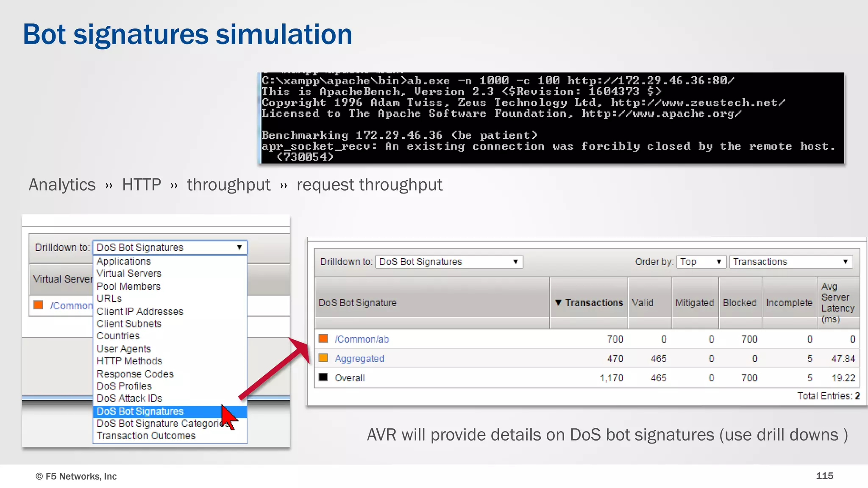The image size is (868, 488).
Task: Click yellow-orange swatch next to Aggregated
Action: click(323, 358)
